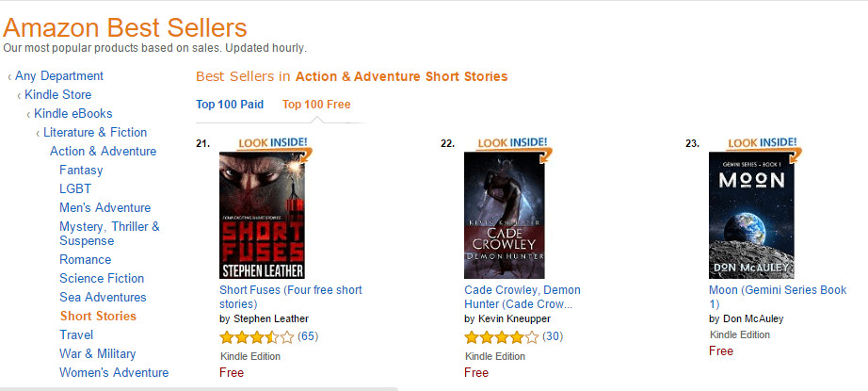Go up to Literature & Fiction
Viewport: 868px width, 391px height.
(x=95, y=133)
